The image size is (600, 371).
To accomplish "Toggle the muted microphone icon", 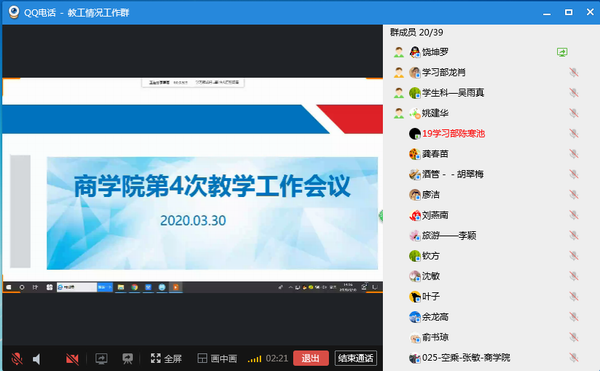I will pyautogui.click(x=16, y=359).
